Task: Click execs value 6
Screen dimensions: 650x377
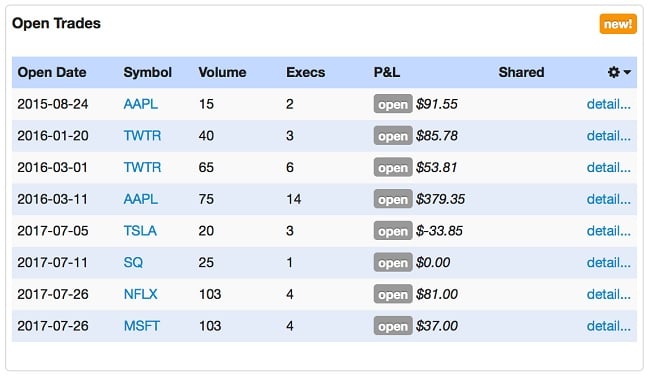Action: pos(290,167)
